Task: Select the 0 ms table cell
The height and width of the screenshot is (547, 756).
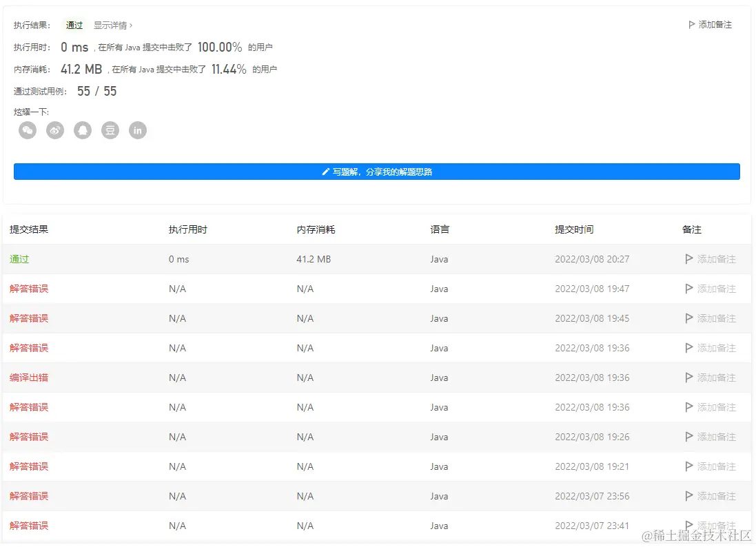Action: pos(179,259)
